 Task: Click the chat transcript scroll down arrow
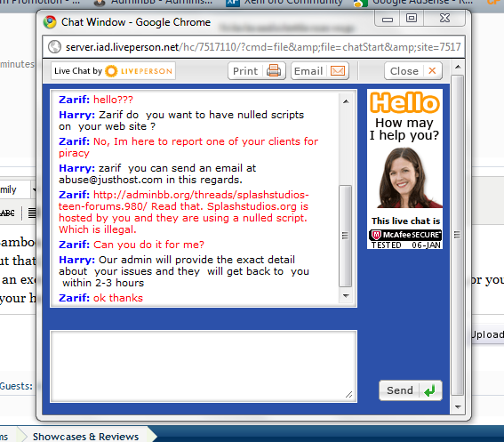click(346, 296)
